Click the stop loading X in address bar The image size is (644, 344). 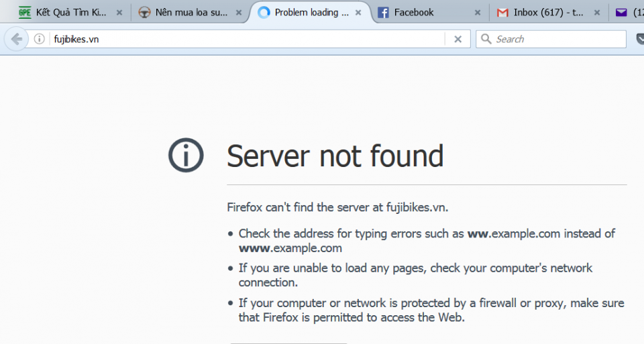pyautogui.click(x=458, y=39)
